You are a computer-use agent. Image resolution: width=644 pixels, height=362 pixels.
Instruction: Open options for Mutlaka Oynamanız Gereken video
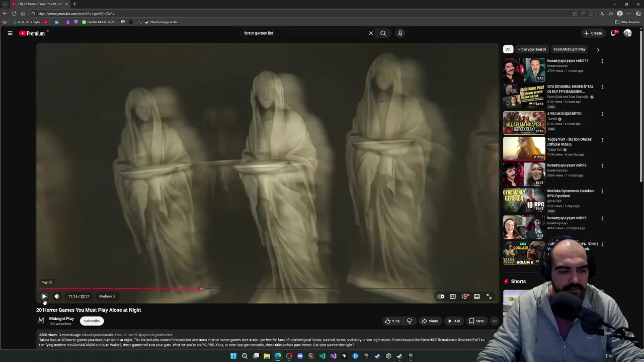(602, 192)
